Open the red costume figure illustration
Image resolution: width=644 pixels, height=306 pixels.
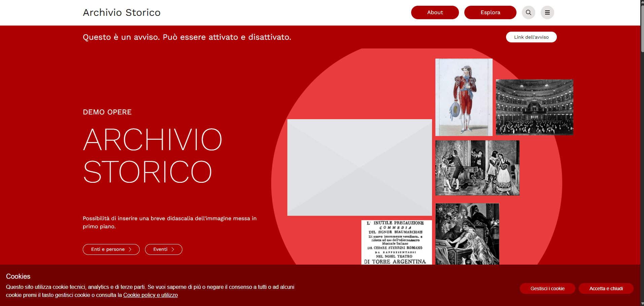(x=464, y=97)
